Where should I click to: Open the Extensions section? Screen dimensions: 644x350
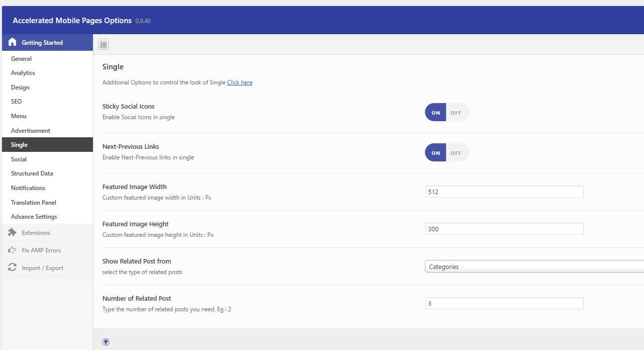[x=47, y=232]
